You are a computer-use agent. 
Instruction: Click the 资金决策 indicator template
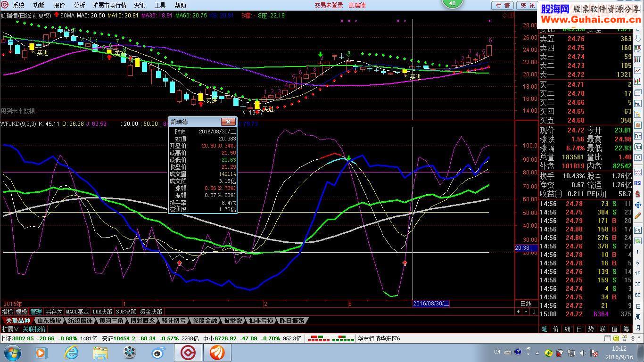151,312
